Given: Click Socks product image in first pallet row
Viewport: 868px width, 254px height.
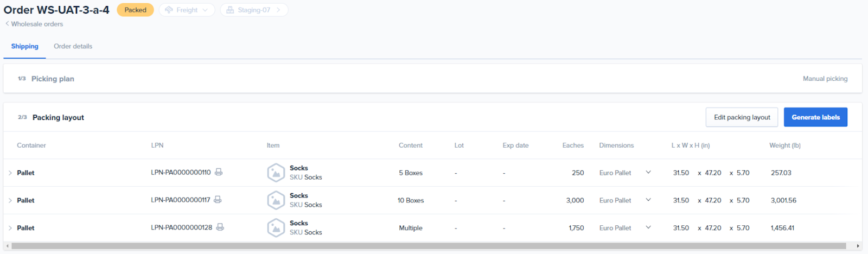Looking at the screenshot, I should 276,173.
